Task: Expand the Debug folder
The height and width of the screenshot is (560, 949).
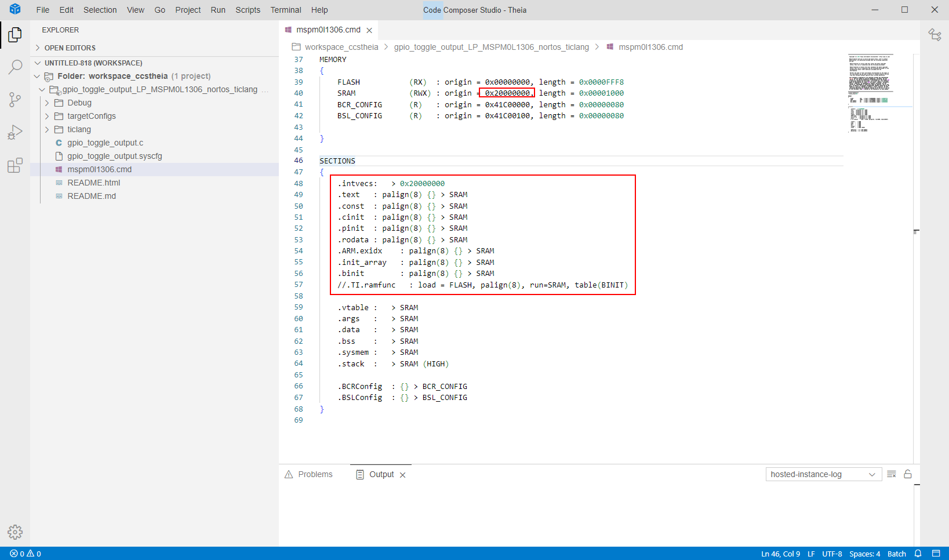Action: (x=79, y=103)
